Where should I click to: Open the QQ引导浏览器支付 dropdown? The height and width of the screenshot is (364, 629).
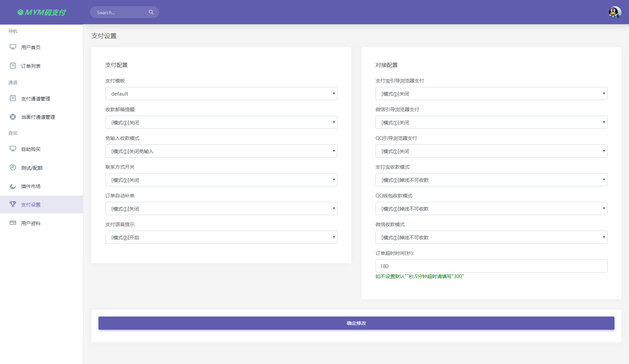click(x=491, y=151)
